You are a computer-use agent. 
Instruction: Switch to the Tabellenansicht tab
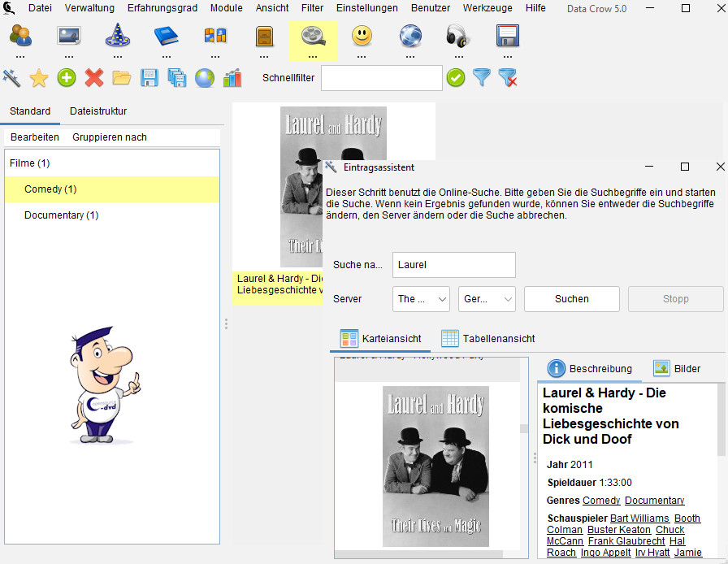(x=487, y=338)
